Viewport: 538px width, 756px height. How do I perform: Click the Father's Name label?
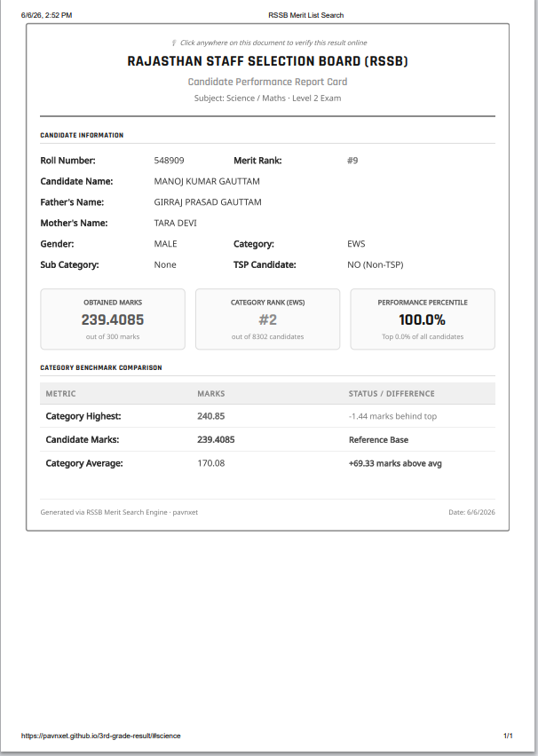[x=72, y=202]
